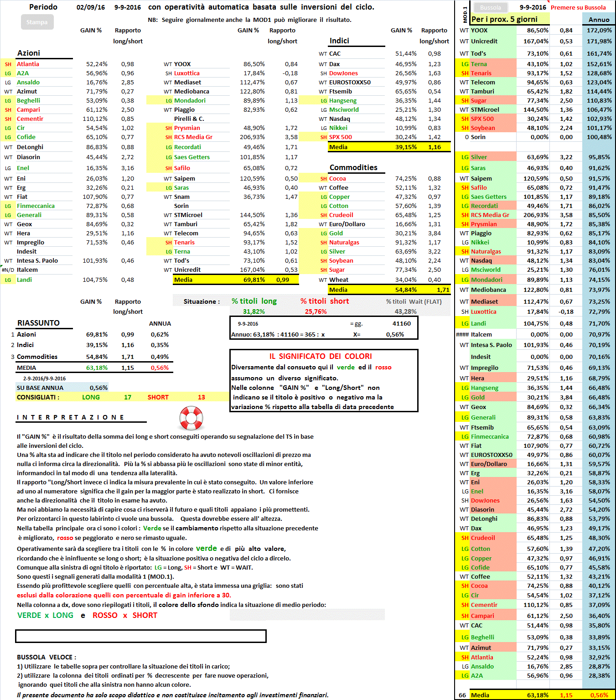Screen dimensions: 616x700
Task: Click the Annuo column header
Action: [599, 20]
